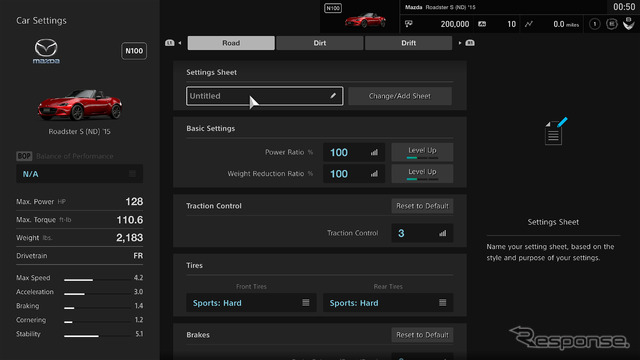Click the settings sheet document icon

pyautogui.click(x=556, y=131)
